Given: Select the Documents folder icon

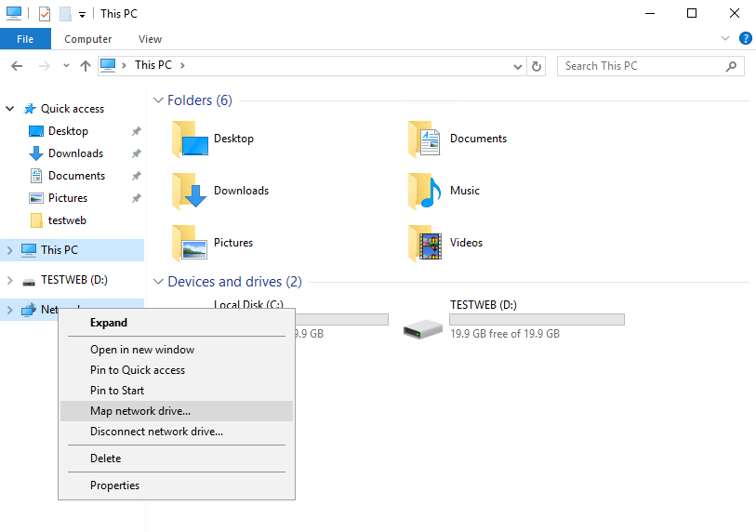Looking at the screenshot, I should coord(425,139).
